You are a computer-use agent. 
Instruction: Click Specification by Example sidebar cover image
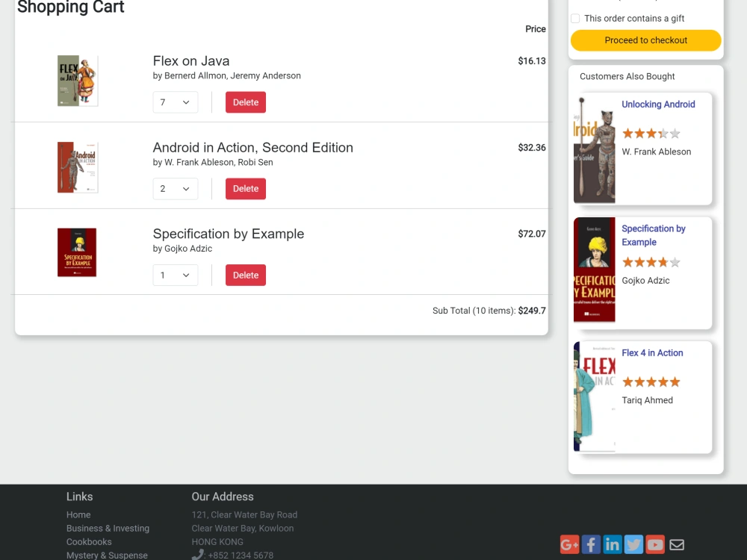click(595, 270)
